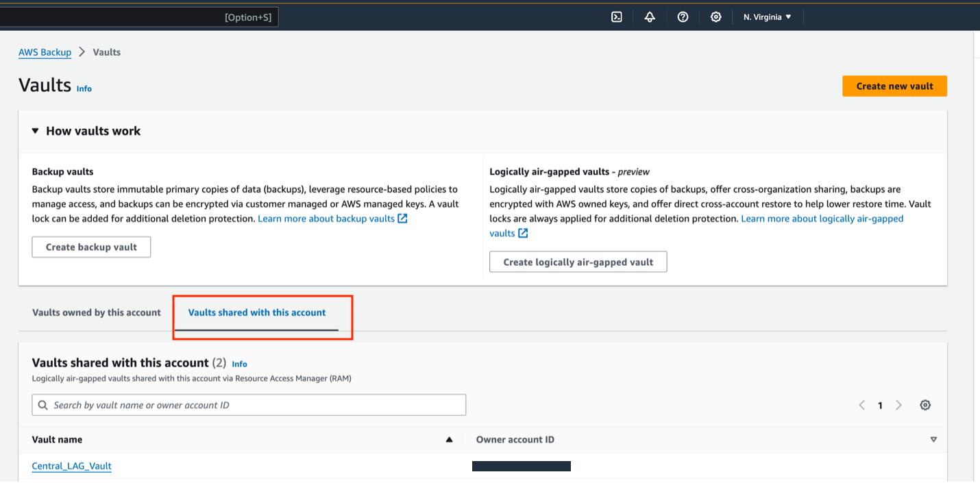Open the N. Virginia region selector
This screenshot has height=483, width=980.
(x=767, y=16)
